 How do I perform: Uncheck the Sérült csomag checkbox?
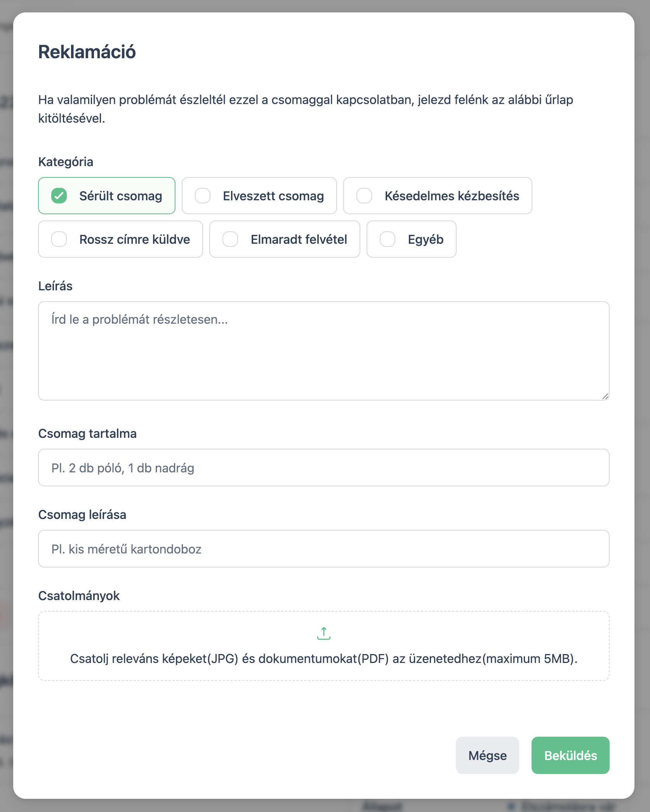pyautogui.click(x=59, y=196)
